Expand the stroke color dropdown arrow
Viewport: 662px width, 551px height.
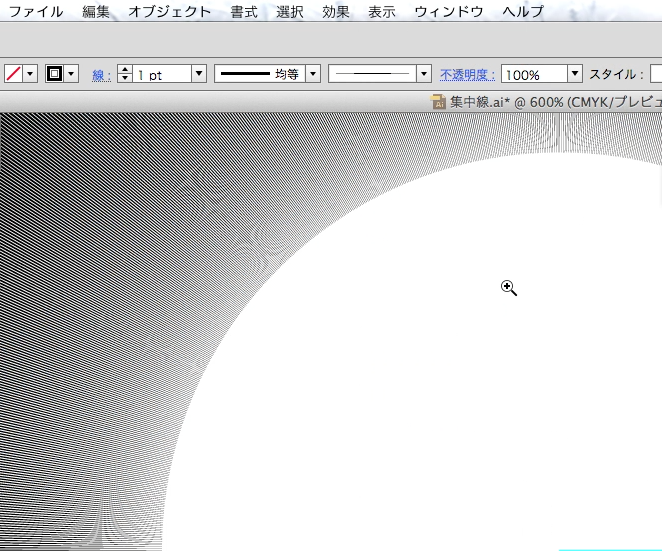pos(71,74)
